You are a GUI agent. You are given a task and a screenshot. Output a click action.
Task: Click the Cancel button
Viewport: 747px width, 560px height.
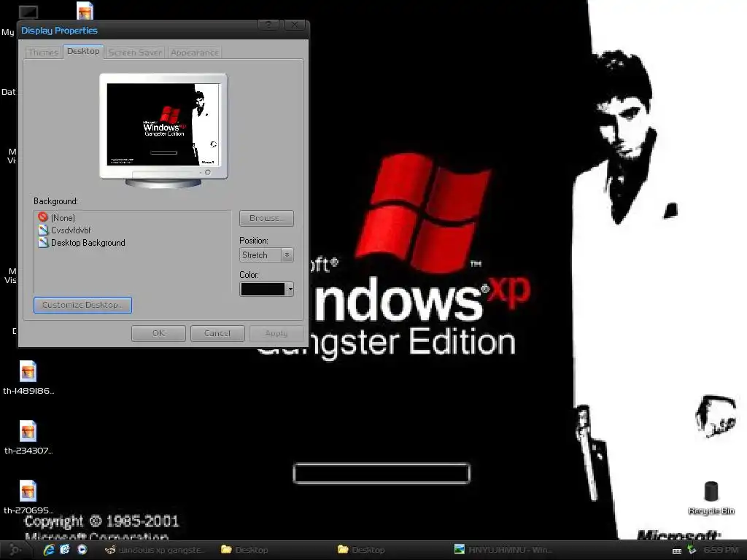coord(217,333)
